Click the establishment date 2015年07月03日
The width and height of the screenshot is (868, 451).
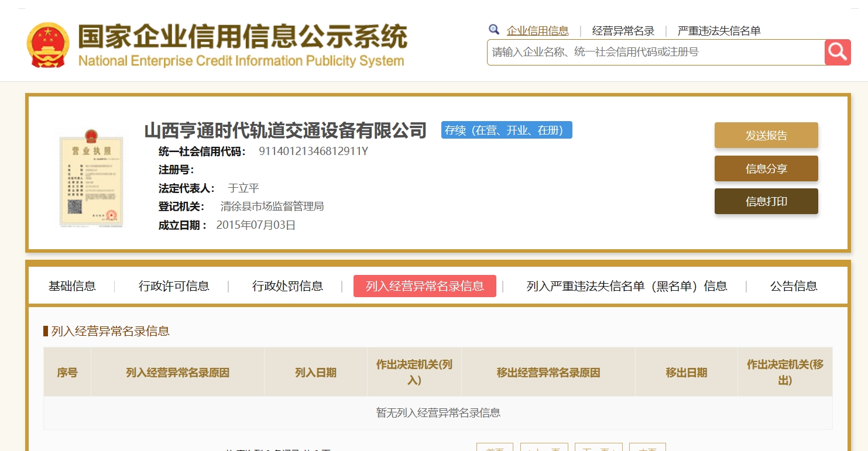[256, 225]
